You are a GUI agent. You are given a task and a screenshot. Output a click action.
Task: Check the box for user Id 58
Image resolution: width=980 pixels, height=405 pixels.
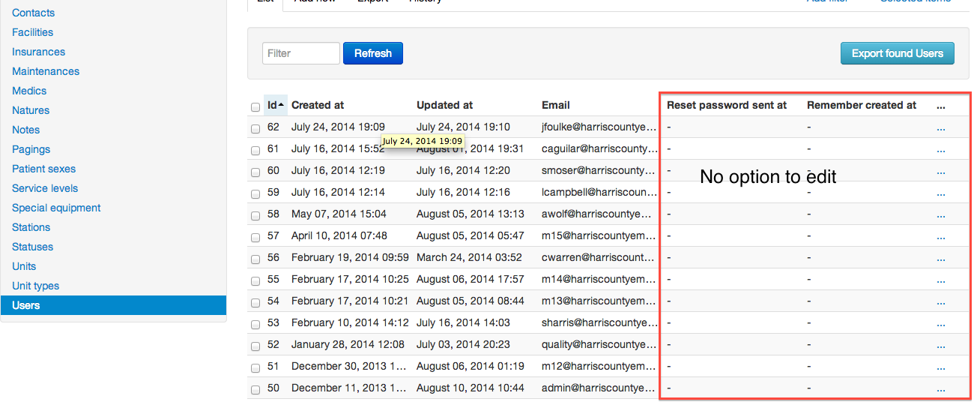pos(255,216)
